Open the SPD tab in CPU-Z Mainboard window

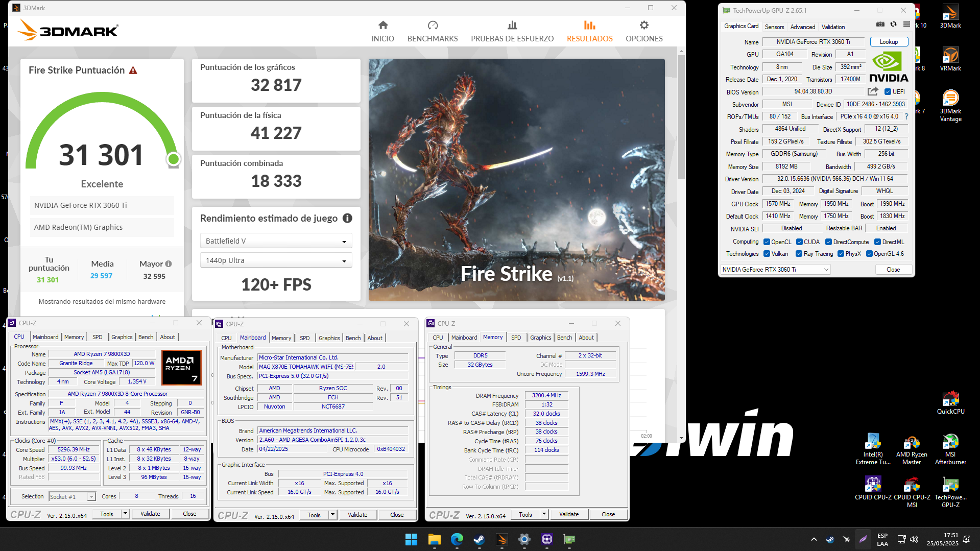coord(304,338)
